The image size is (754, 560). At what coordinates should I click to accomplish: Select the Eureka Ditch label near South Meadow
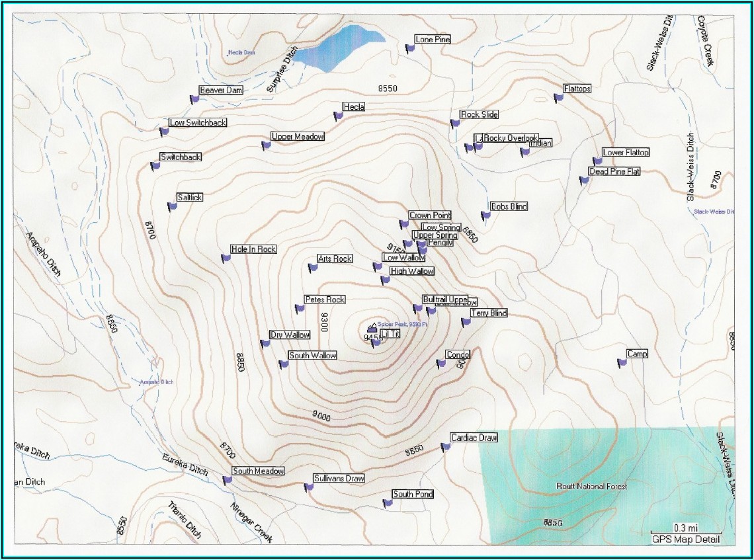coord(185,464)
